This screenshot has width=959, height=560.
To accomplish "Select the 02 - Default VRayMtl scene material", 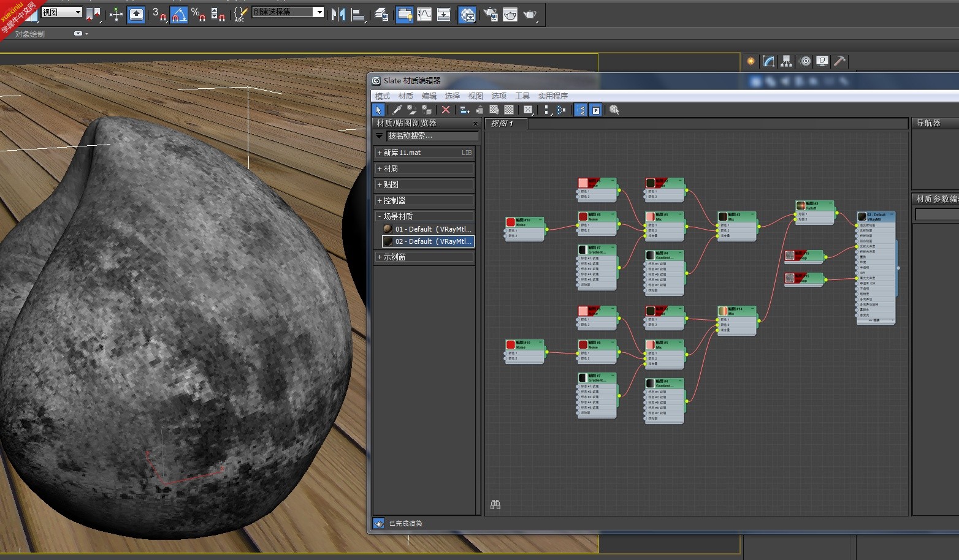I will coord(428,241).
